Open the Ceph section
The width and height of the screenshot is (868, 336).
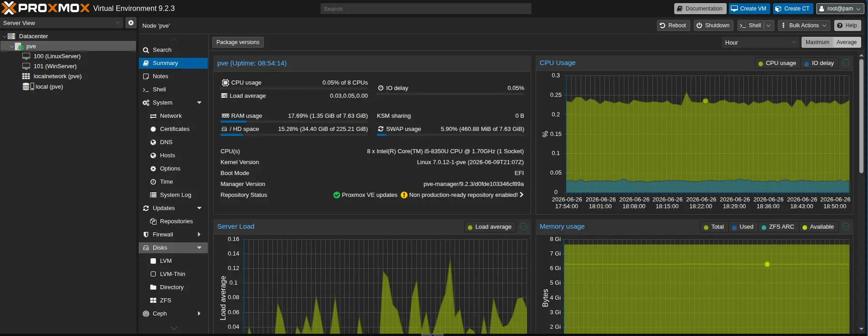[173, 314]
